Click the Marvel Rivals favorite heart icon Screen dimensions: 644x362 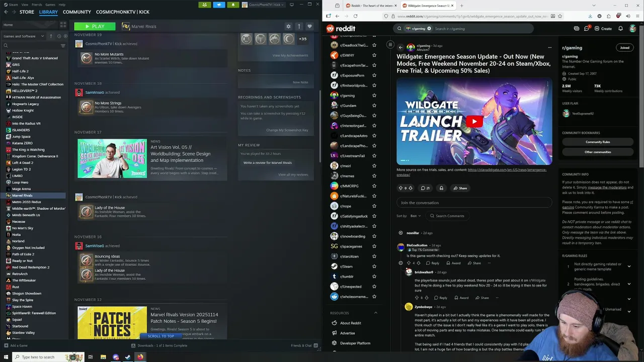(309, 26)
